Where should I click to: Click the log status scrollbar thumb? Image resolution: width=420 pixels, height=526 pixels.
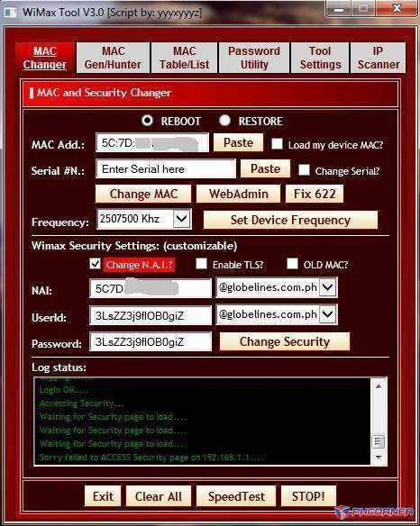coord(379,441)
